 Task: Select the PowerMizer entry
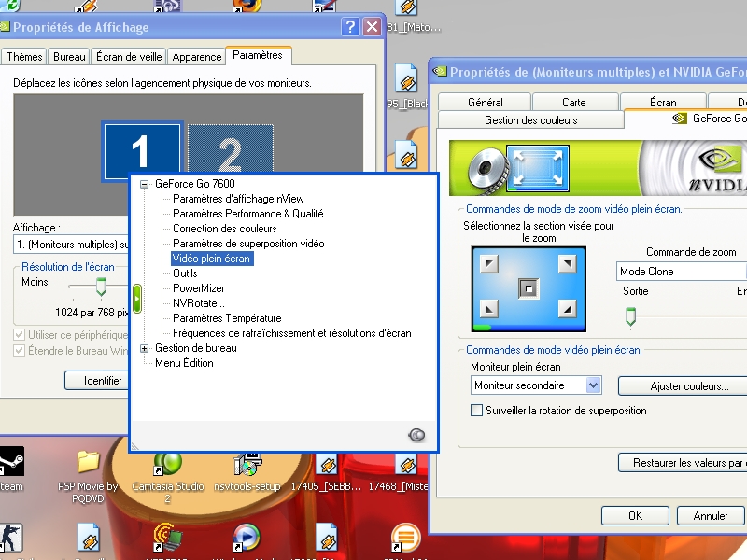click(x=198, y=288)
